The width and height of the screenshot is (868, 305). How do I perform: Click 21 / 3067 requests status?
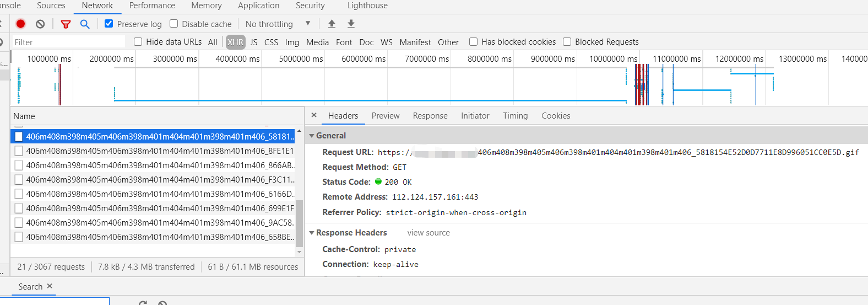(51, 267)
